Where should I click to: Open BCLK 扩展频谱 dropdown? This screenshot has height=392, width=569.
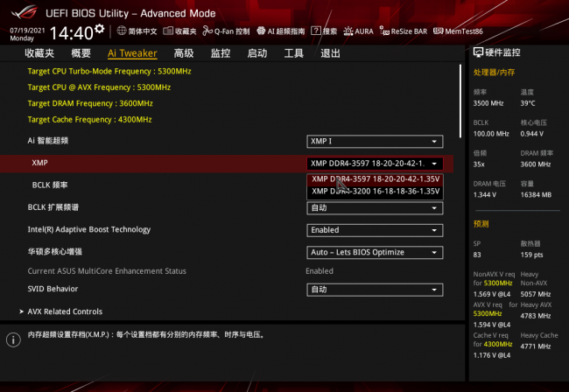375,208
